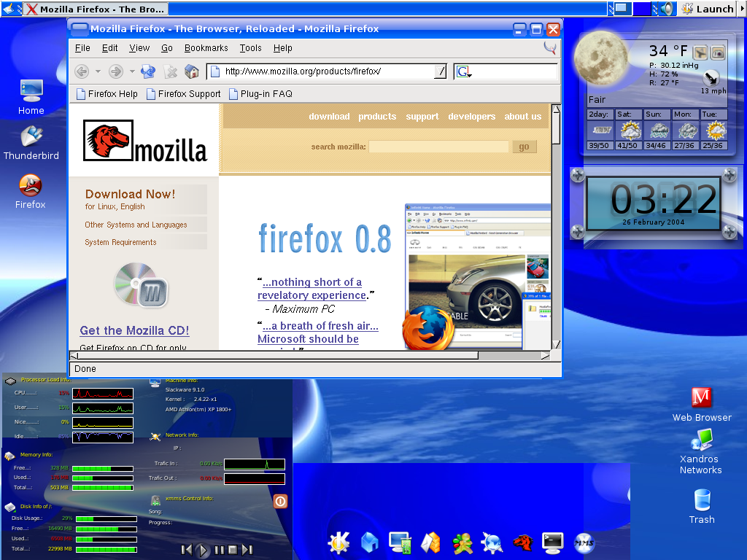
Task: Open the Firefox Help bookmark
Action: (107, 94)
